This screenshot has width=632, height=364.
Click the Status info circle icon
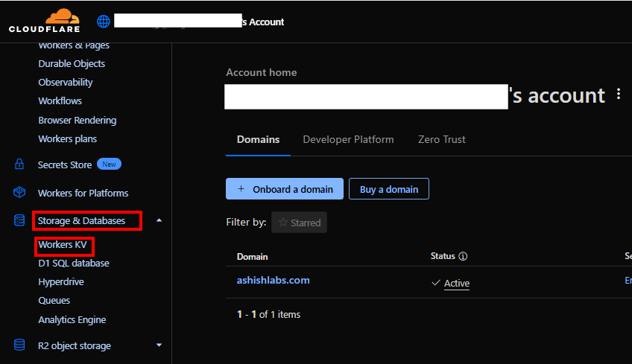point(463,256)
